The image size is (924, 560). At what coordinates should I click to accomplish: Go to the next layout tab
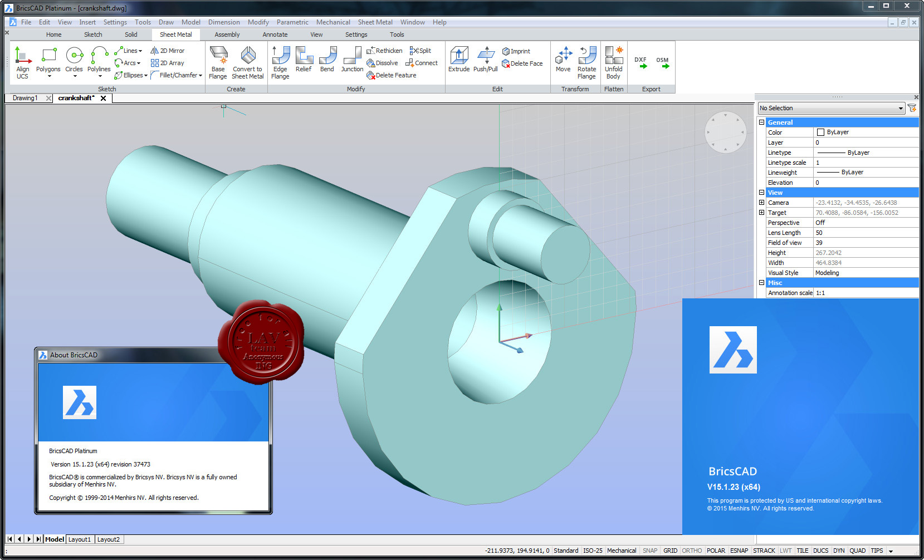[x=30, y=539]
